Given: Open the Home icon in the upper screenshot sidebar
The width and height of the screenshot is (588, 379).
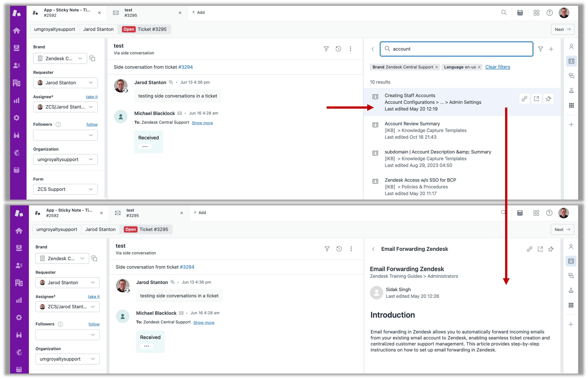Looking at the screenshot, I should pos(16,30).
